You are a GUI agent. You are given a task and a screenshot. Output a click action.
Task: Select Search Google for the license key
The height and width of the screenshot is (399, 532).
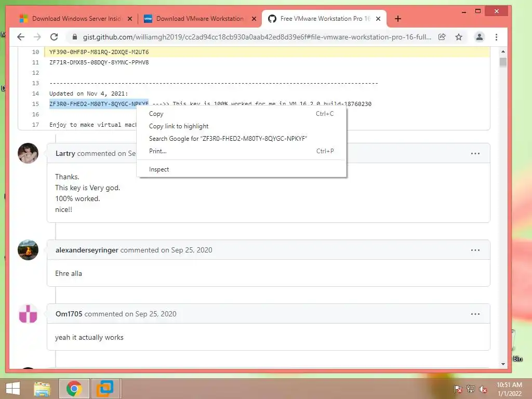pos(241,138)
